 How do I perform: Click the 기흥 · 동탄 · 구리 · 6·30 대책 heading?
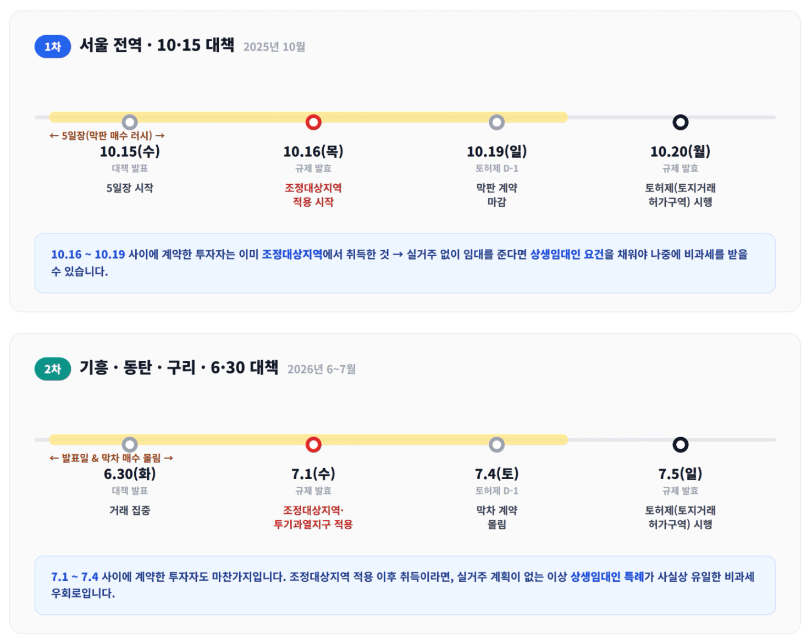point(179,367)
